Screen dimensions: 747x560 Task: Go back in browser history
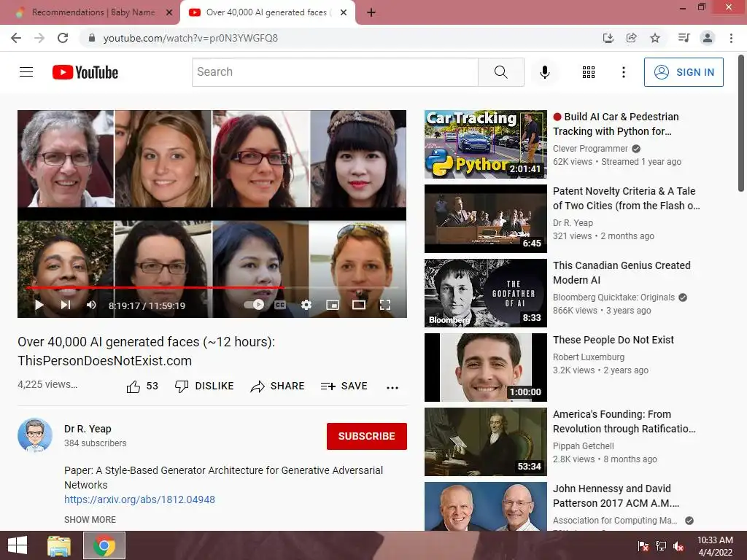pyautogui.click(x=16, y=38)
